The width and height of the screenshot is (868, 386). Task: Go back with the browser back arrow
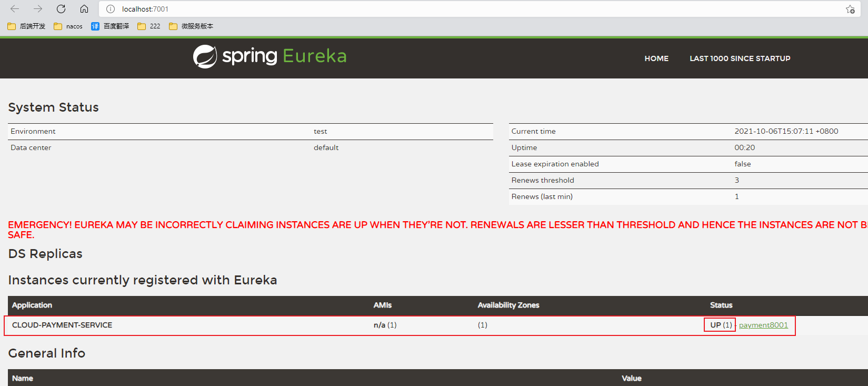[x=15, y=9]
